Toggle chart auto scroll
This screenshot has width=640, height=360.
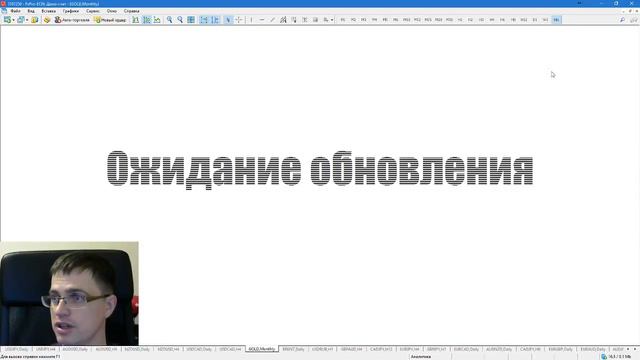[x=204, y=20]
